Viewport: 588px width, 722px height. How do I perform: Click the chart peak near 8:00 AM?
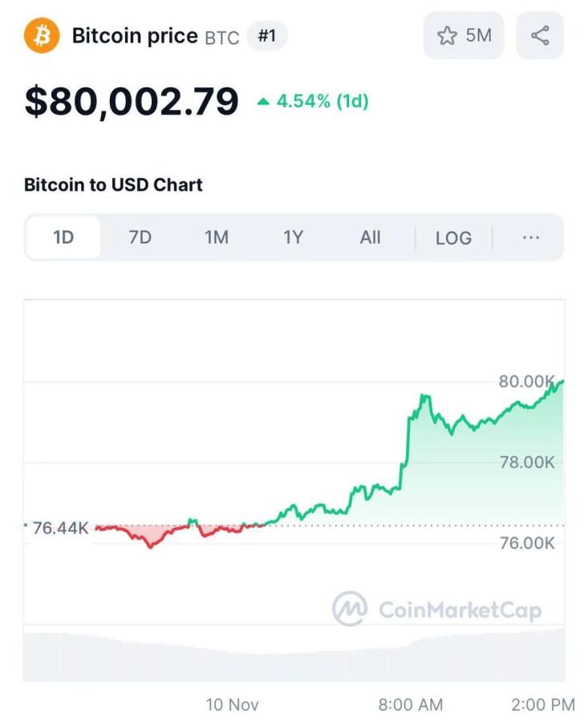pyautogui.click(x=424, y=396)
